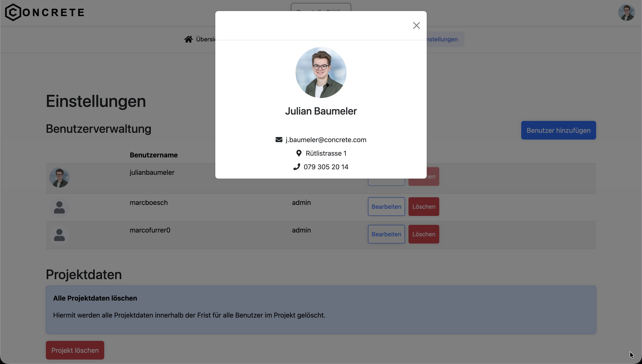
Task: Sort users by the Benutzername column header
Action: [x=153, y=155]
